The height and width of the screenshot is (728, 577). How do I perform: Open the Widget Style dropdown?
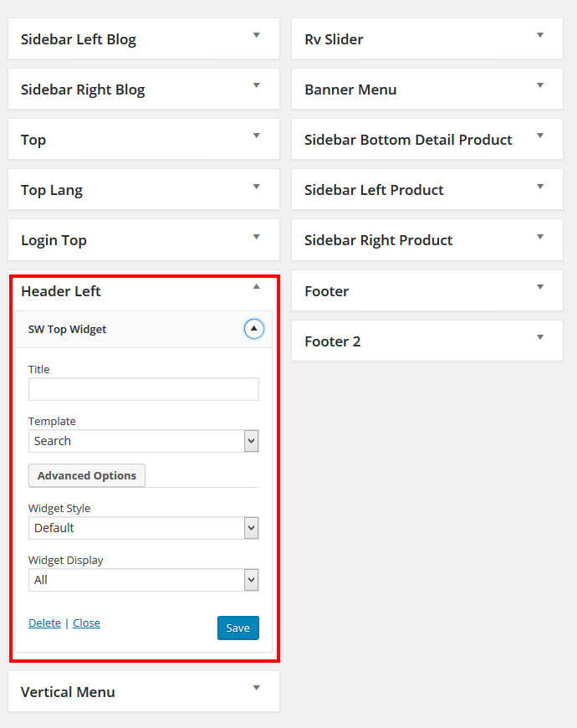pos(143,528)
